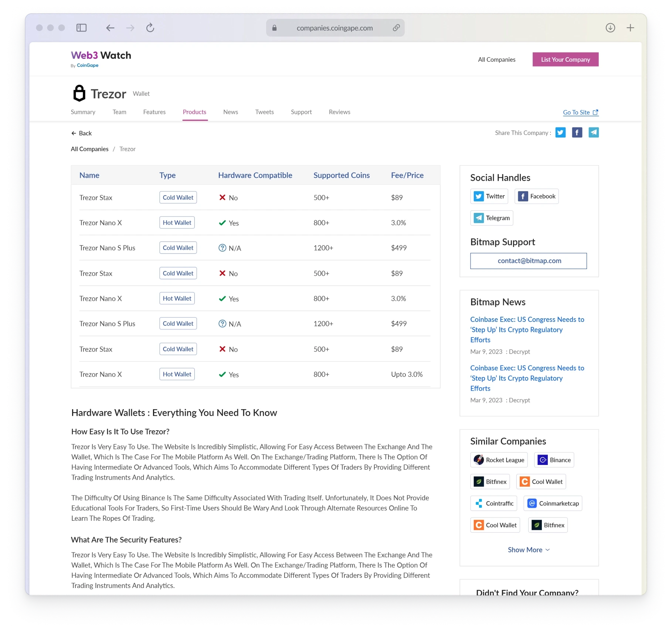Click the Fee/Price column header

[x=407, y=175]
